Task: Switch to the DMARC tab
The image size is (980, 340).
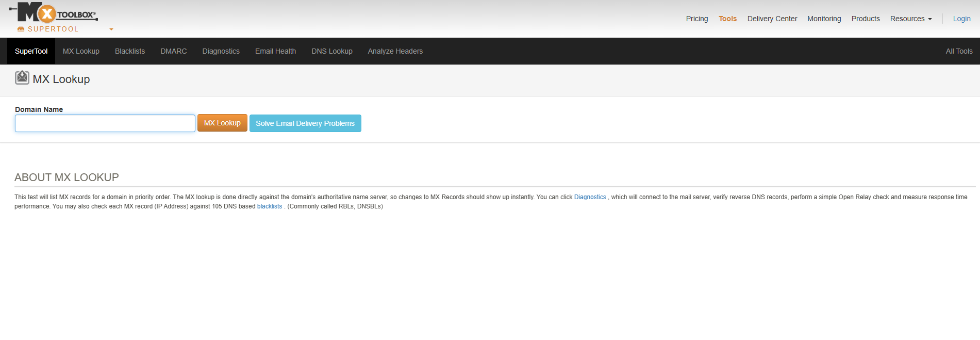Action: pyautogui.click(x=173, y=51)
